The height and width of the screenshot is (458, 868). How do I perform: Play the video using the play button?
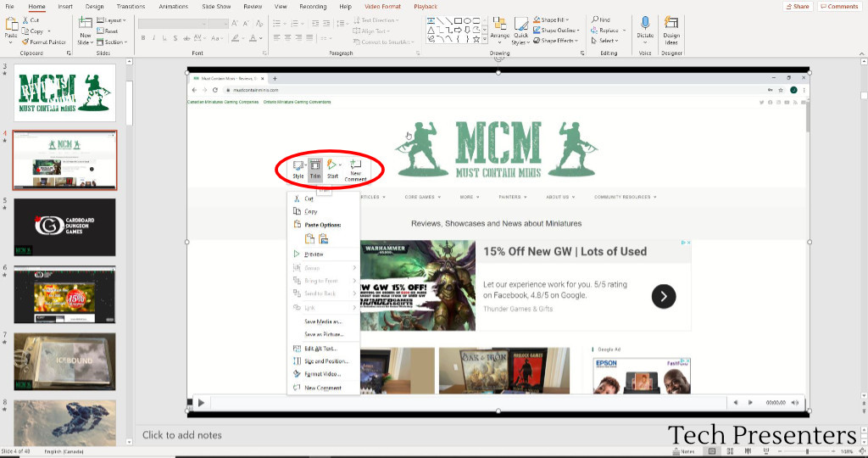click(x=201, y=403)
